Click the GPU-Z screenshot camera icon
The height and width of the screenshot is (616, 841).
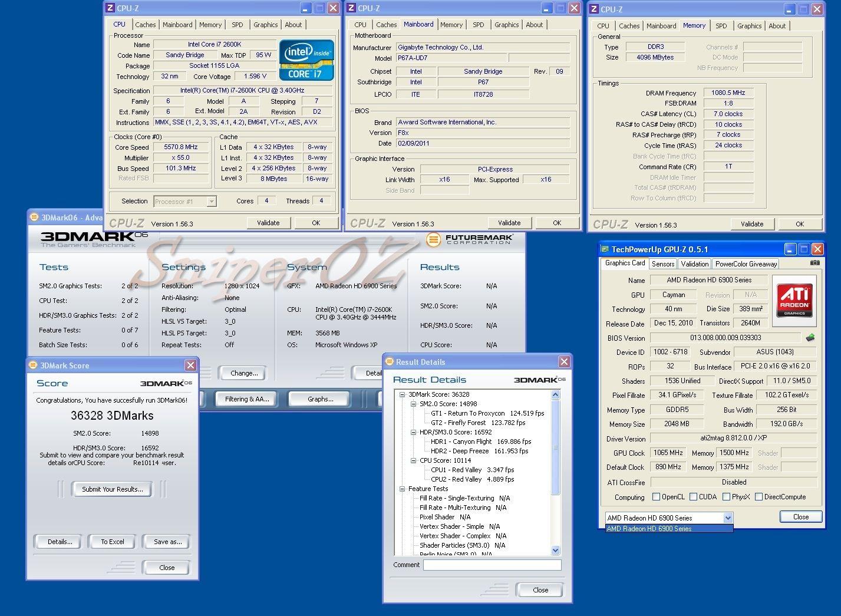tap(814, 263)
